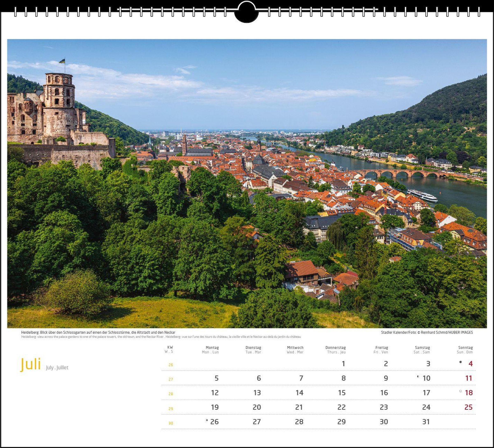Image resolution: width=494 pixels, height=448 pixels.
Task: Click the moon phase icon beside 26
Action: [x=207, y=420]
